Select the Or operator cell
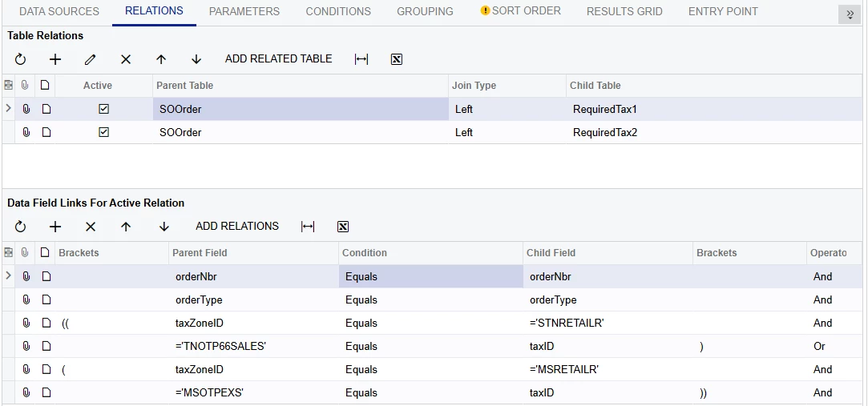The image size is (868, 406). (x=834, y=346)
